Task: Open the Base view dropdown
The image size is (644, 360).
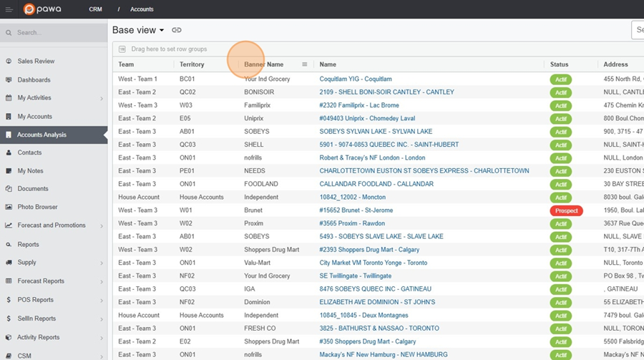Action: click(138, 30)
